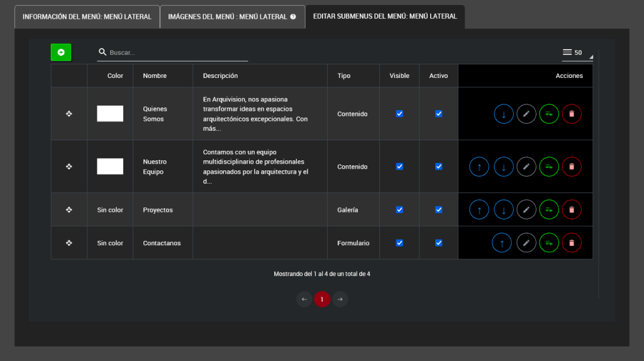
Task: Open the rows-per-page dropdown showing 50
Action: [577, 53]
